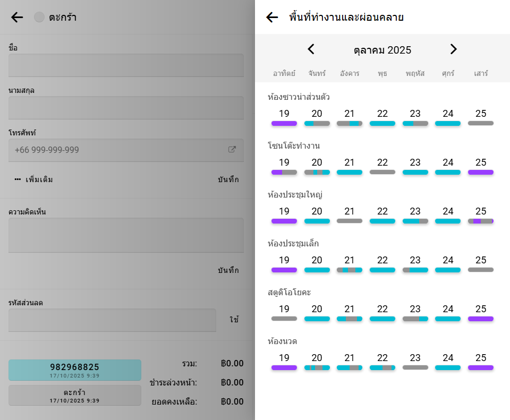510x420 pixels.
Task: Click บันทึก button beside เพิ่มเติม
Action: point(228,179)
